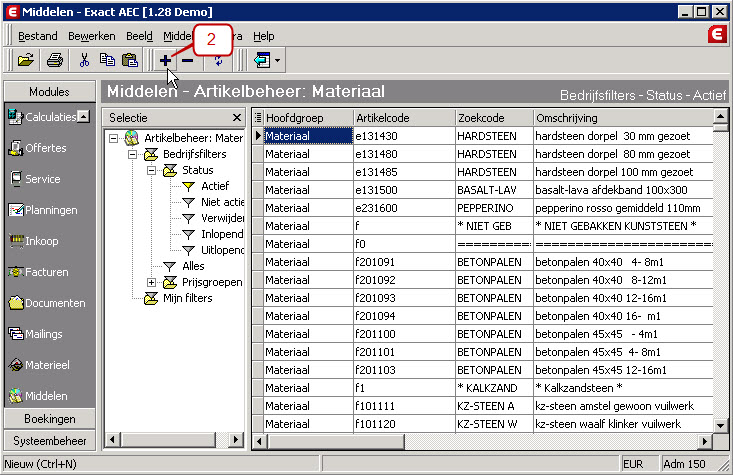
Task: Click the Print toolbar icon
Action: (55, 60)
